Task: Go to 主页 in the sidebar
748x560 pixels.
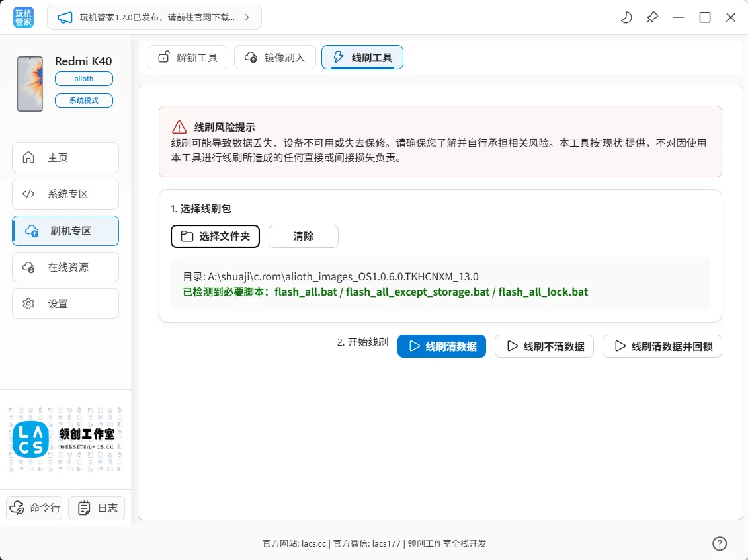Action: coord(65,158)
